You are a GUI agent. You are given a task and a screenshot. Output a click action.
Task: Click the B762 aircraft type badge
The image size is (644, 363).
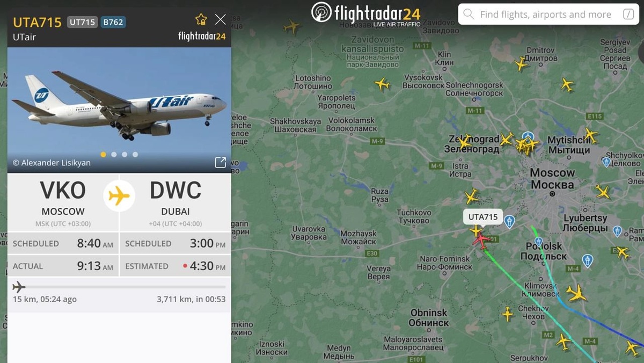click(113, 22)
